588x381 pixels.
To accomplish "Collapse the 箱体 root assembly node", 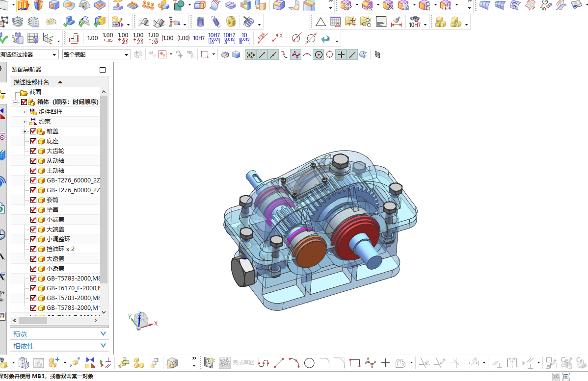I will click(x=15, y=102).
